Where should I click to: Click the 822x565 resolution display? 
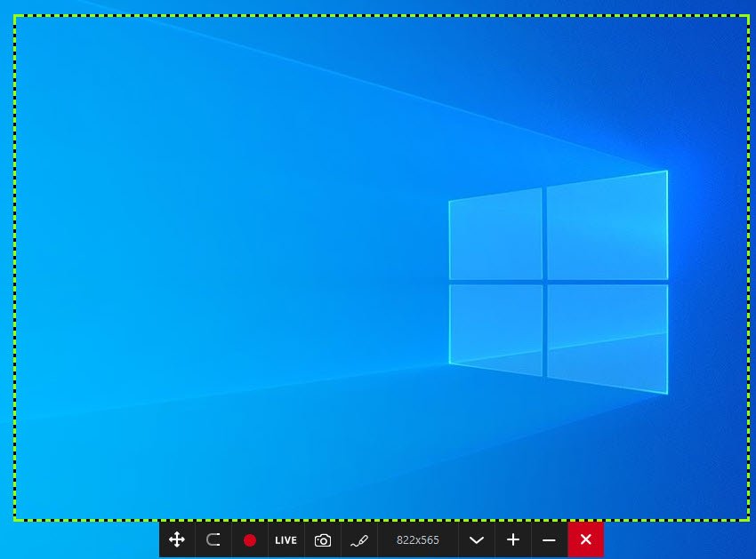tap(417, 539)
